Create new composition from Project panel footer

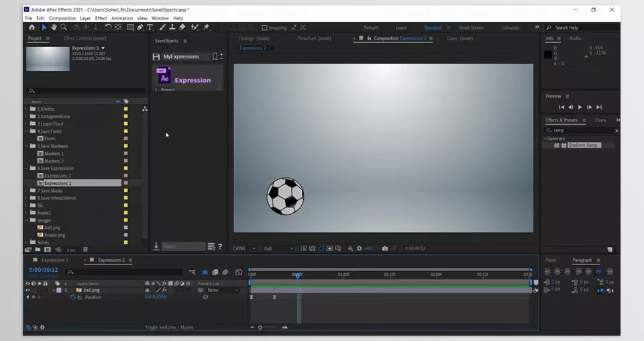[x=47, y=250]
